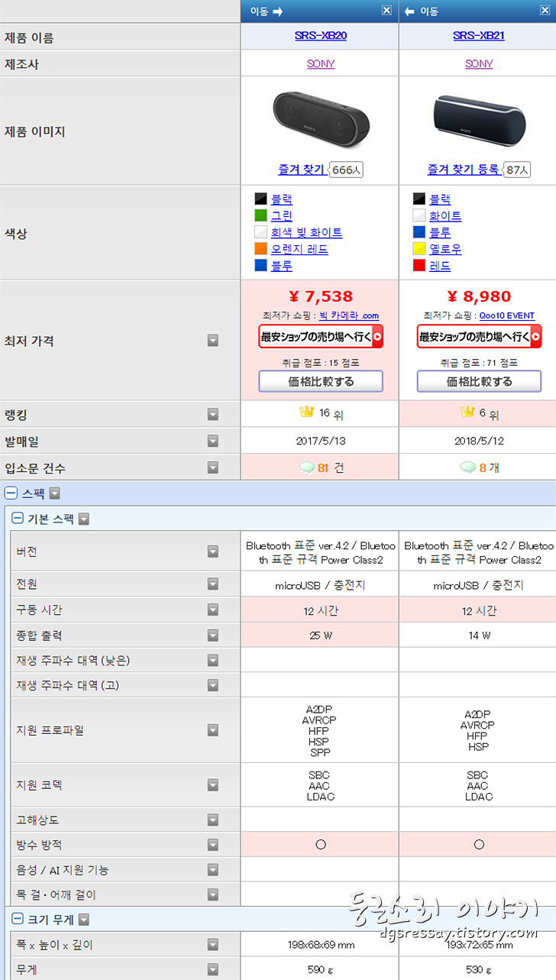View the SRS-XB21 speaker product image
The width and height of the screenshot is (556, 980).
[x=479, y=122]
